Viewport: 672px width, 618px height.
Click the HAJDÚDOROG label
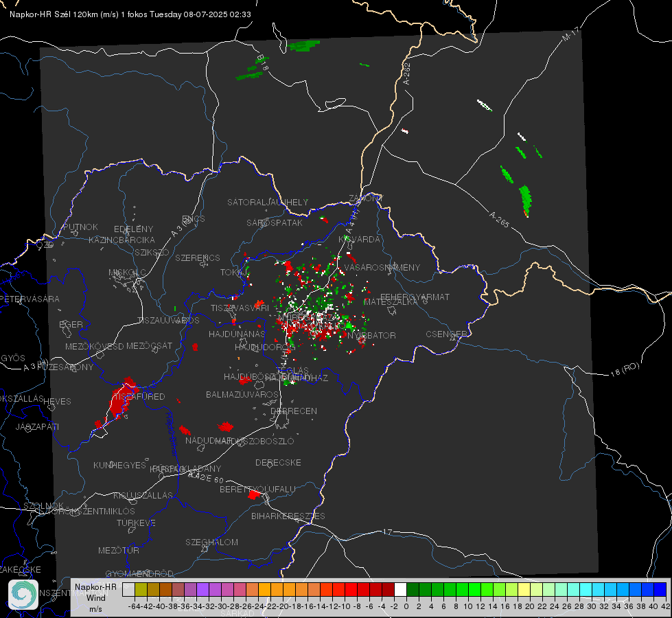click(x=265, y=347)
